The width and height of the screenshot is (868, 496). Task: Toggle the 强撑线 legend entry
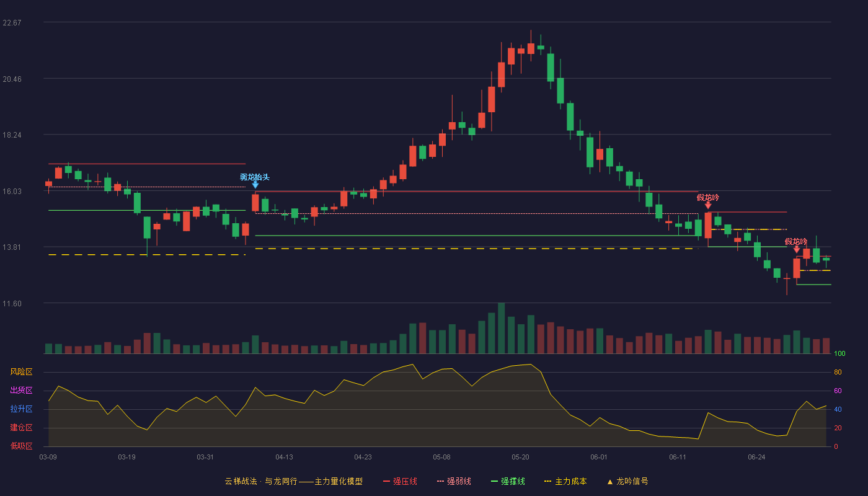(x=508, y=481)
